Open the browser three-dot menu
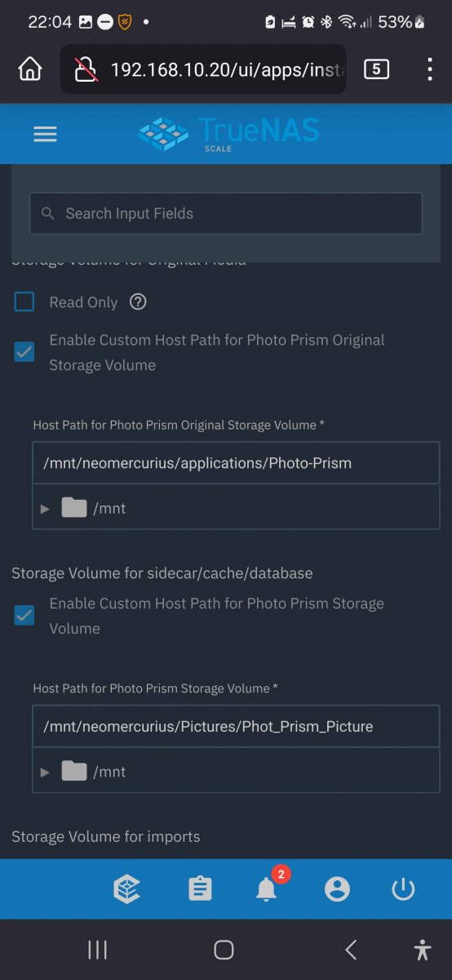This screenshot has width=452, height=980. point(429,69)
